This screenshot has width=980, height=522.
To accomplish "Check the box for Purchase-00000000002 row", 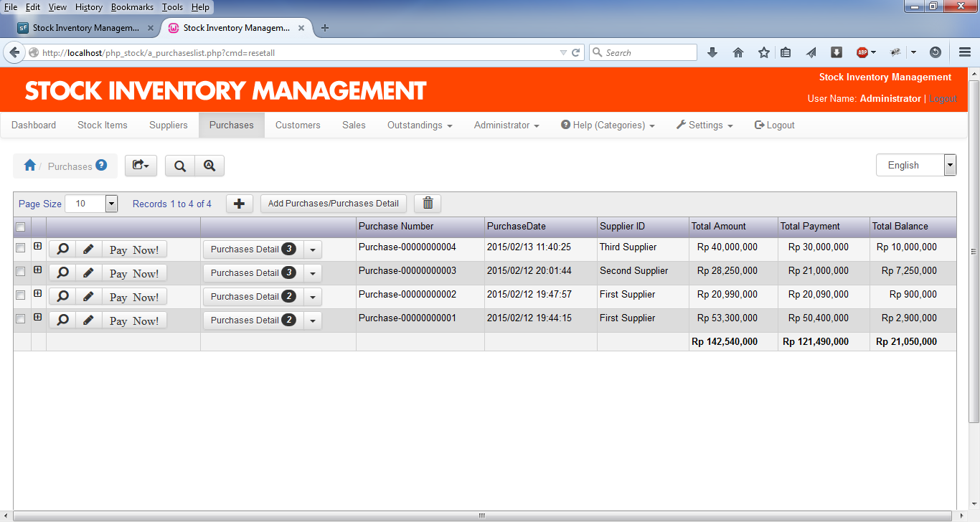I will tap(21, 295).
